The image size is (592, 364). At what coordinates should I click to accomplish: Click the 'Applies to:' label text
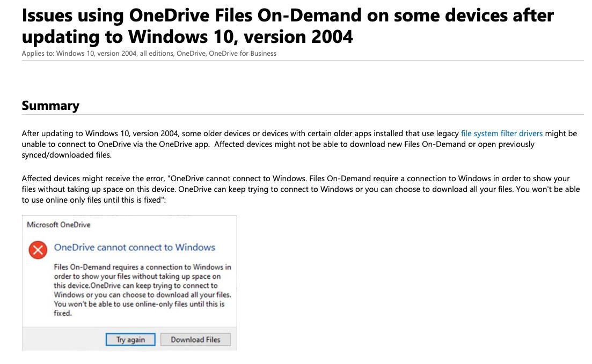[x=38, y=53]
